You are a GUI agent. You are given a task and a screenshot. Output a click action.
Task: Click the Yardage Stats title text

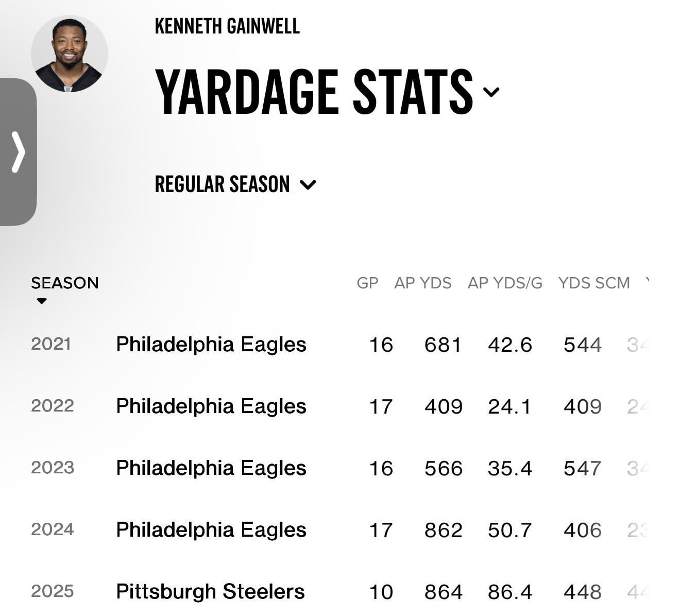pyautogui.click(x=314, y=92)
